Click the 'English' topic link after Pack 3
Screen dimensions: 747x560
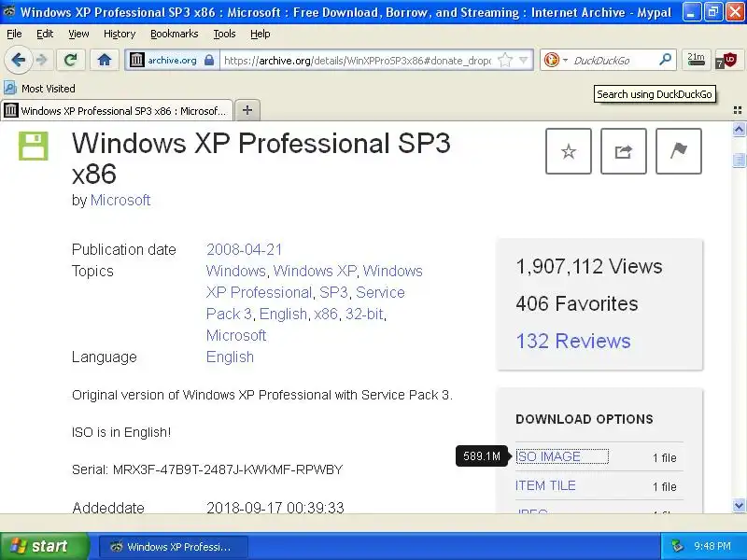tap(283, 314)
